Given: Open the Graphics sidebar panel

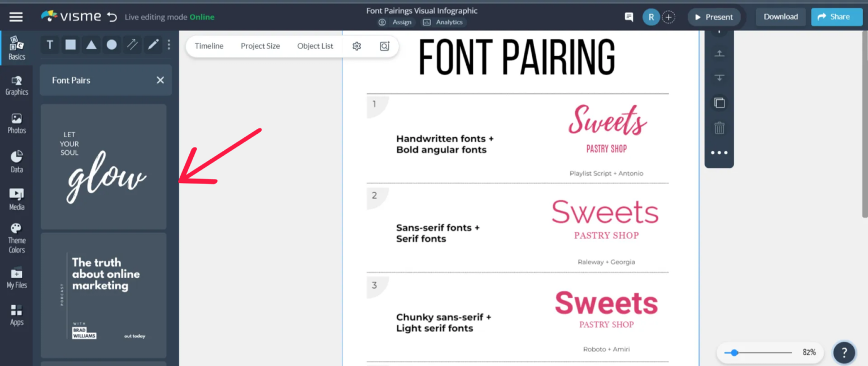Looking at the screenshot, I should [16, 85].
